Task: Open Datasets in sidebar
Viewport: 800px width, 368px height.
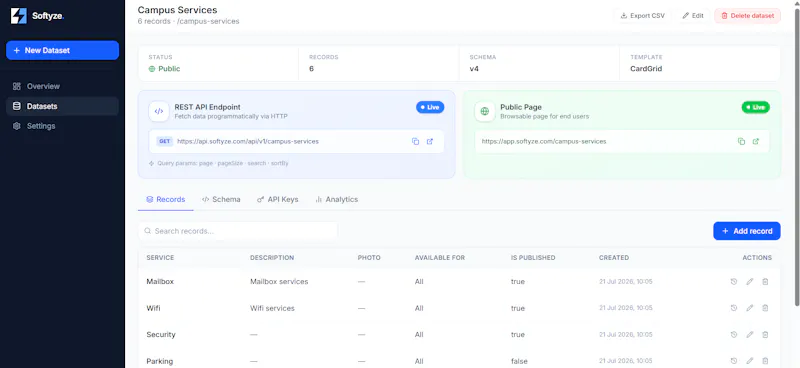Action: click(62, 106)
